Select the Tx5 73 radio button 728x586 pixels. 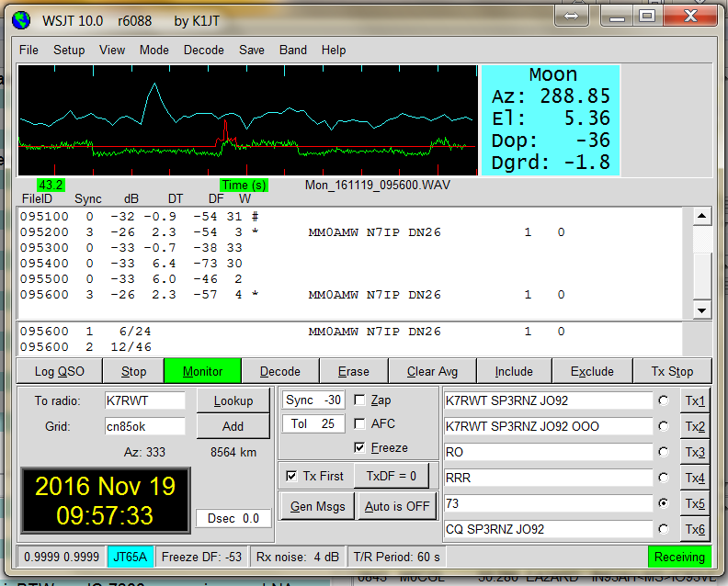[664, 503]
